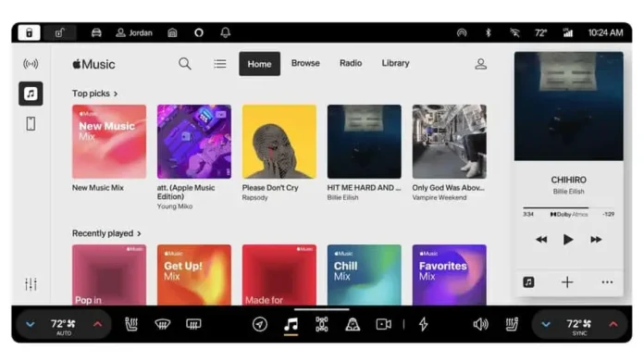Expand the Recently played section
644x362 pixels.
[x=106, y=233]
